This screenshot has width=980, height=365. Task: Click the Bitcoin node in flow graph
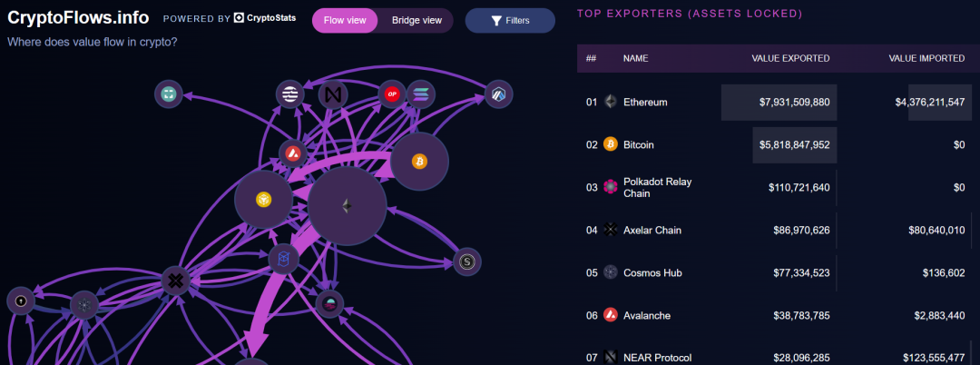pyautogui.click(x=419, y=162)
